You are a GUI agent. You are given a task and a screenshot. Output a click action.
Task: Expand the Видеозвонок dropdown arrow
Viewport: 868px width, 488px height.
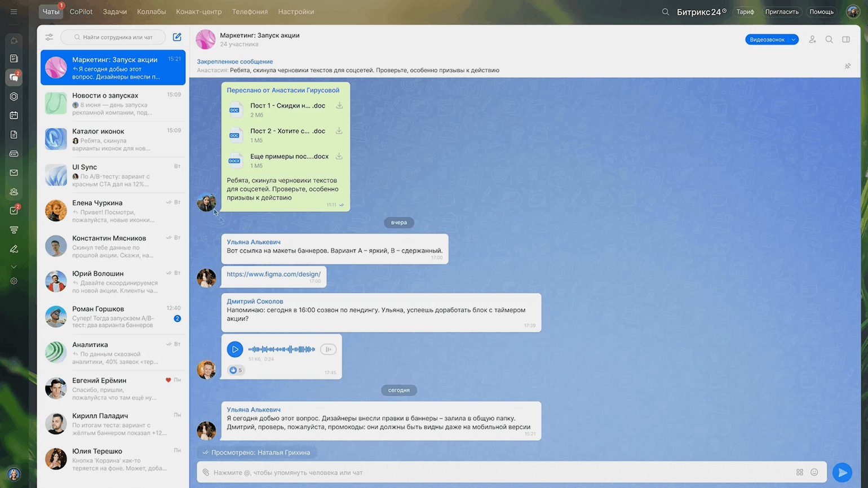pyautogui.click(x=793, y=39)
